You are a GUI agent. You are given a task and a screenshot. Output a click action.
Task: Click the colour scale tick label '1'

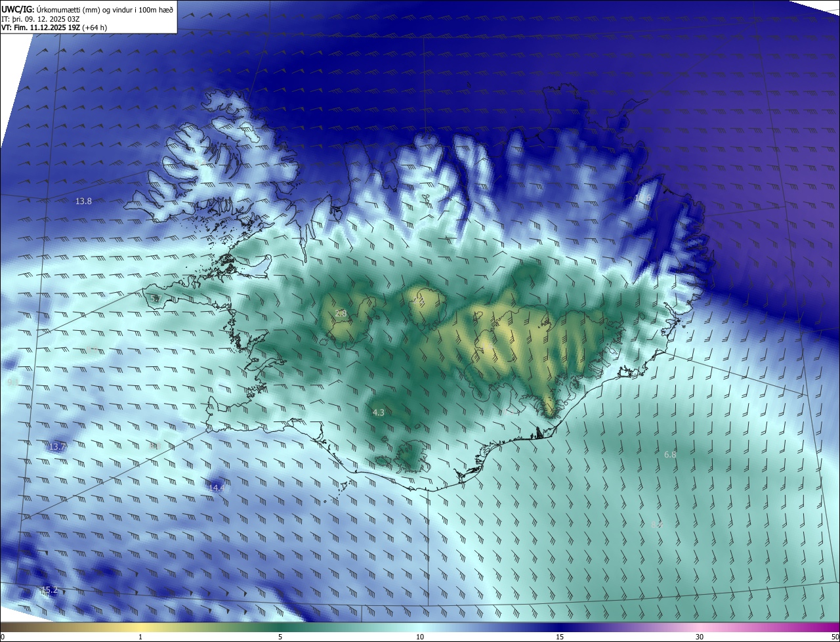coord(140,637)
